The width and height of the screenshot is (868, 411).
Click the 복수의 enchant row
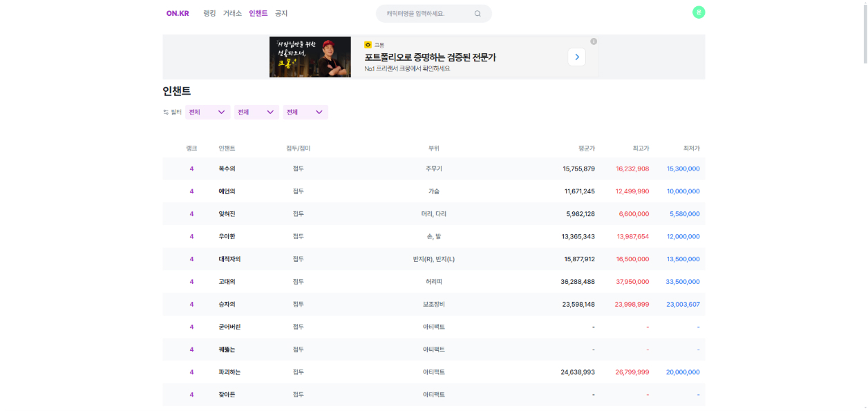(x=434, y=169)
